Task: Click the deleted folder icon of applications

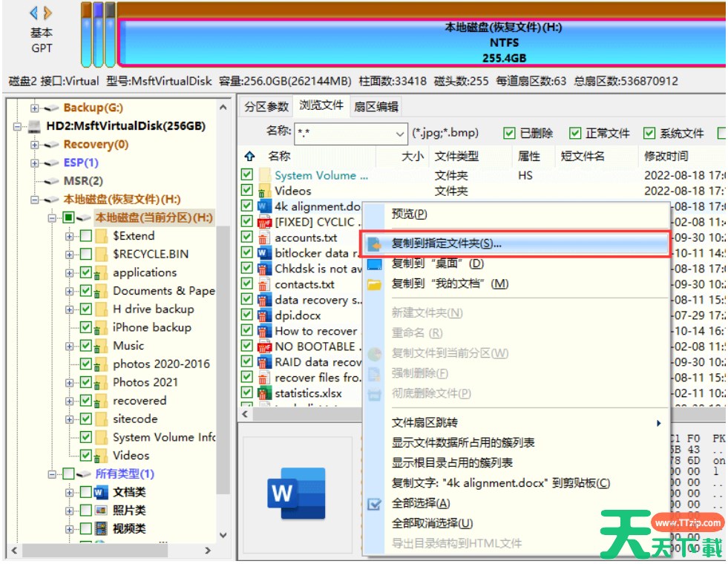Action: click(99, 273)
